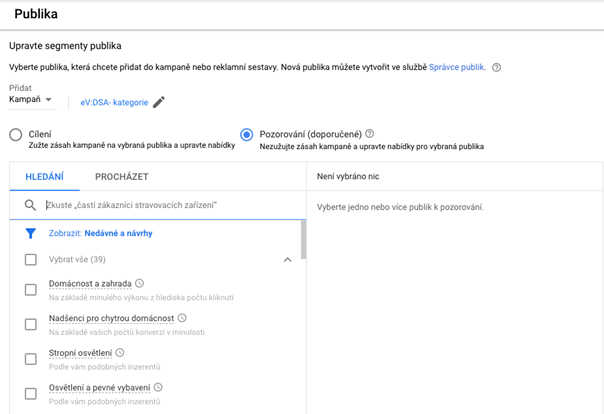Click text Na základě vašich počtů konverzí v minulosti
604x414 pixels.
[127, 332]
